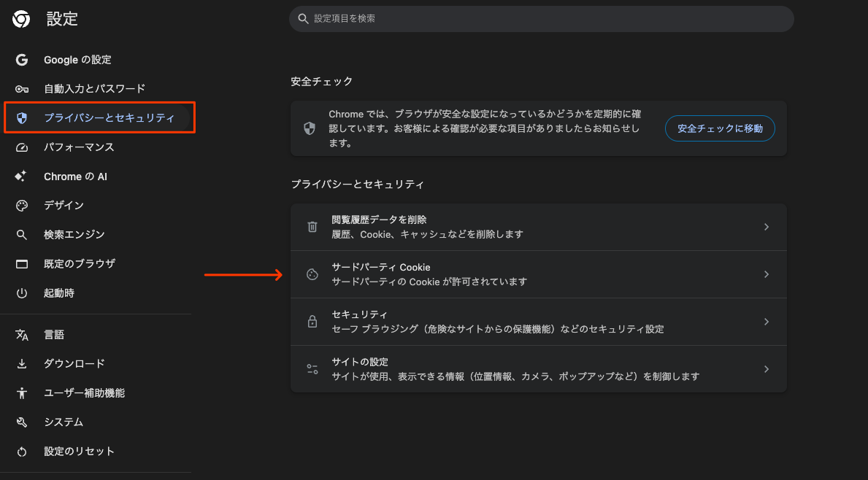Click the wrench icon for システム
The height and width of the screenshot is (480, 868).
pos(22,422)
